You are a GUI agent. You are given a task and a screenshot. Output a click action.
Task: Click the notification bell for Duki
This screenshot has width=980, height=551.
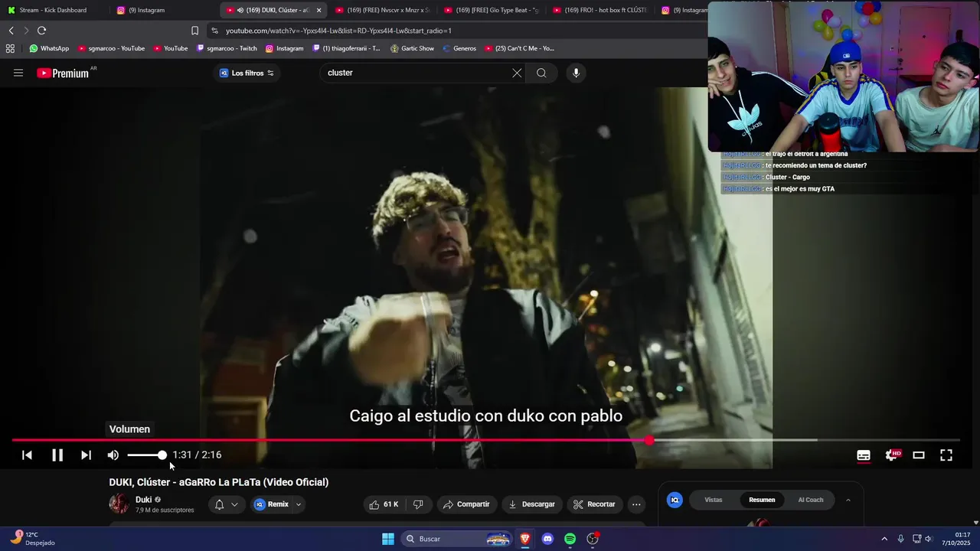click(x=219, y=504)
